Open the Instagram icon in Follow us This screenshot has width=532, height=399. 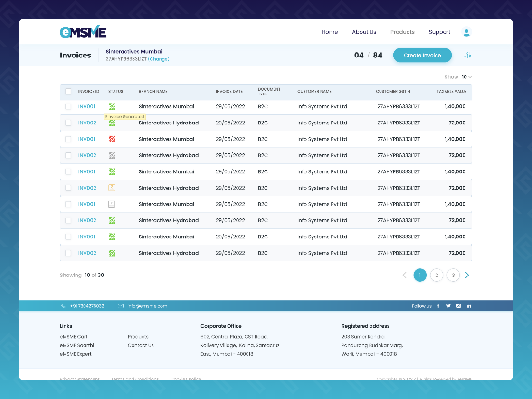459,306
